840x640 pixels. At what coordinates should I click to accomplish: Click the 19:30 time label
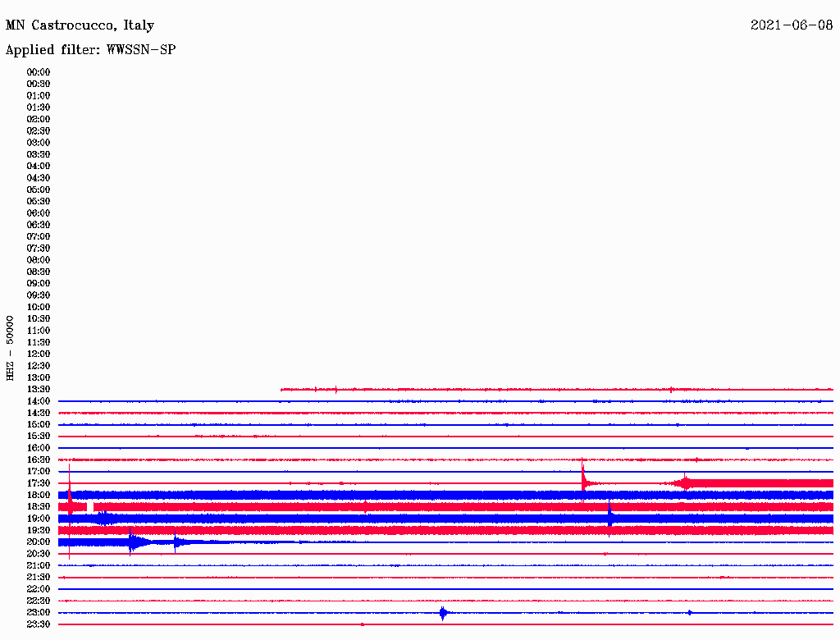(39, 530)
